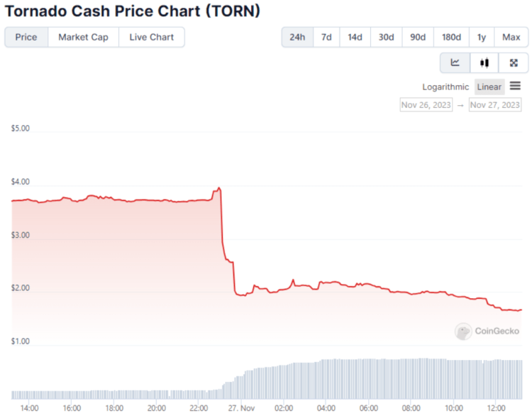
Task: Select Linear scale option
Action: (x=489, y=87)
